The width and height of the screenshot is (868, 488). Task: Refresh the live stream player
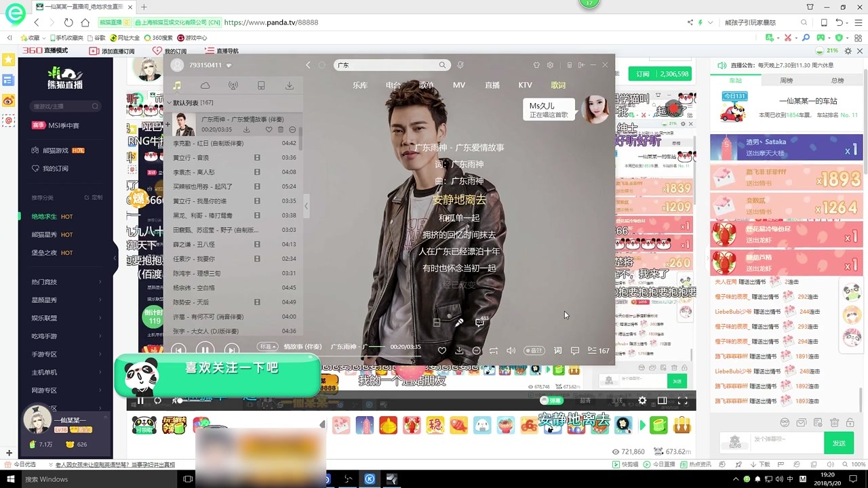pyautogui.click(x=157, y=401)
